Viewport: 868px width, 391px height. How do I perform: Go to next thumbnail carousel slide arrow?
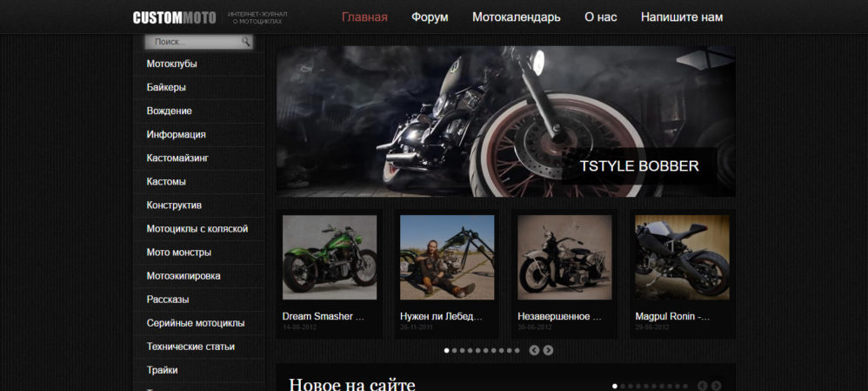548,351
